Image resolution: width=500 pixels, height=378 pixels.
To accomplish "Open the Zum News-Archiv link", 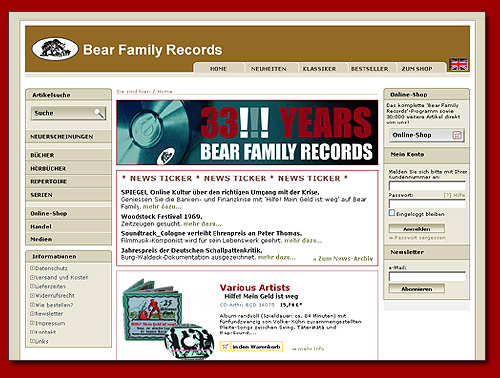I will pos(343,259).
